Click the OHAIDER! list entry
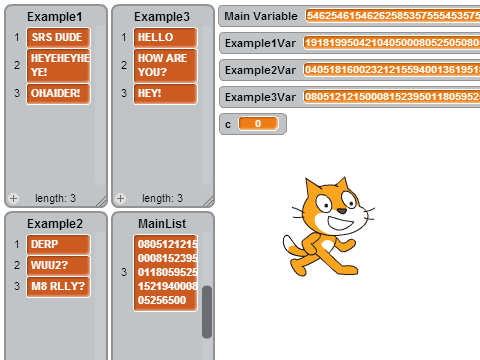The width and height of the screenshot is (480, 360). coord(58,93)
